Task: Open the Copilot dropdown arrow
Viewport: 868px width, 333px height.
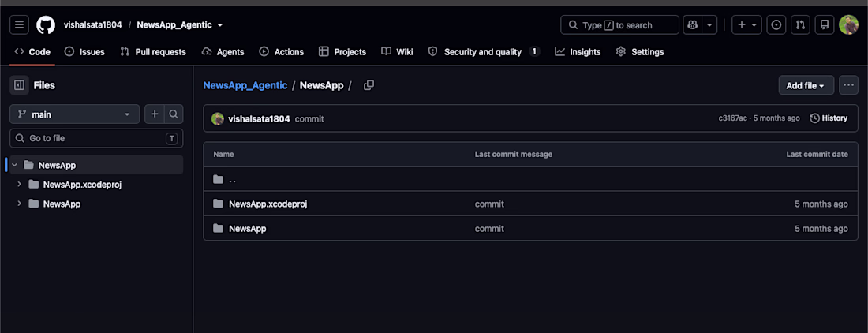Action: (x=709, y=25)
